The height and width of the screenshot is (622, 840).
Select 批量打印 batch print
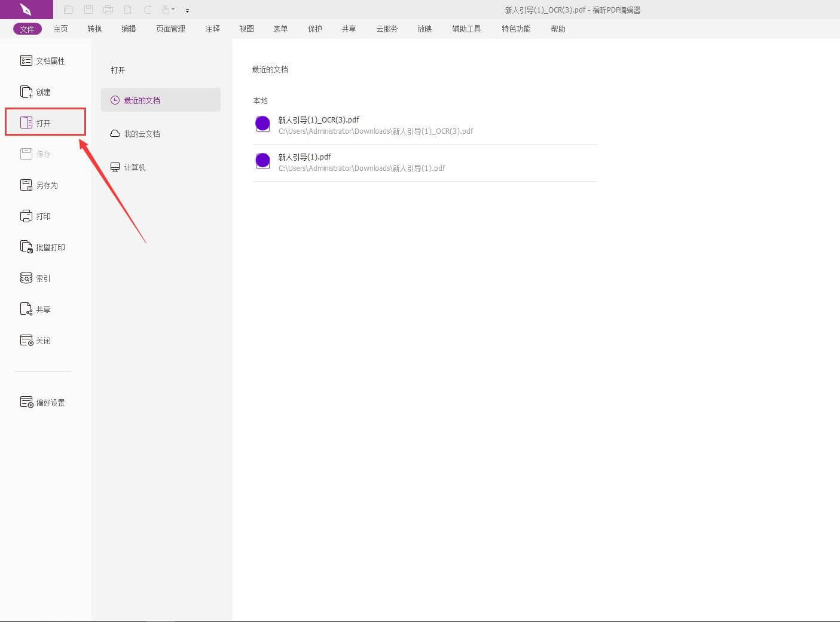point(43,247)
